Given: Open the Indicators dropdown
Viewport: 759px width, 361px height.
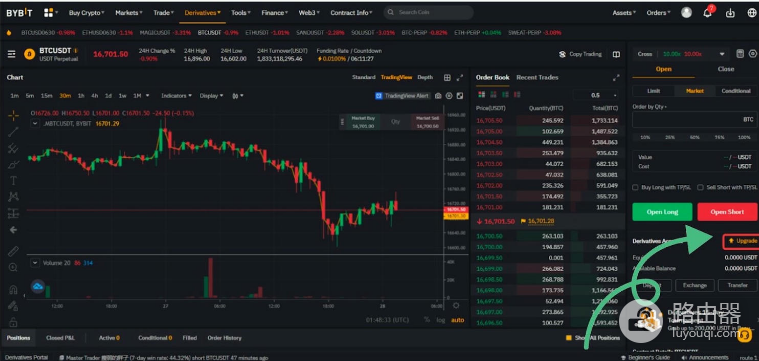Looking at the screenshot, I should click(176, 96).
